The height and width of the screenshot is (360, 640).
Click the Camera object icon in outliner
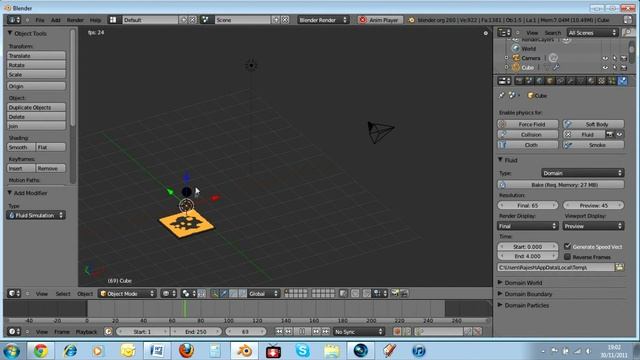click(x=516, y=58)
